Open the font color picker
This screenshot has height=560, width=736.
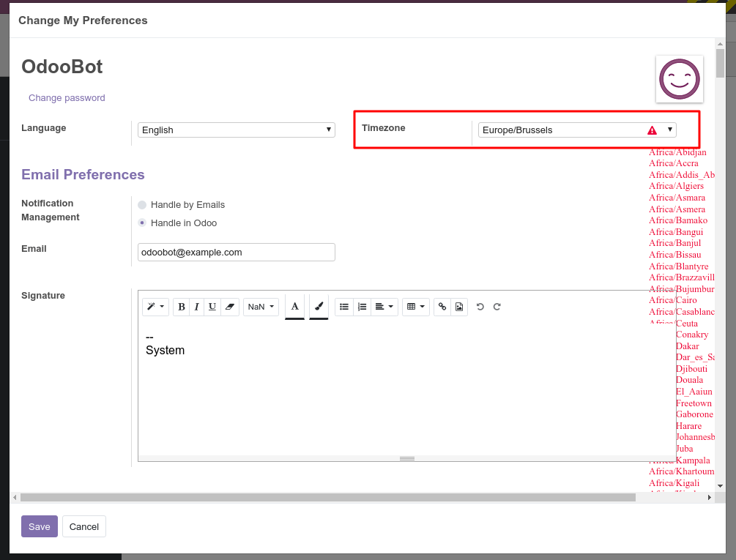coord(294,307)
